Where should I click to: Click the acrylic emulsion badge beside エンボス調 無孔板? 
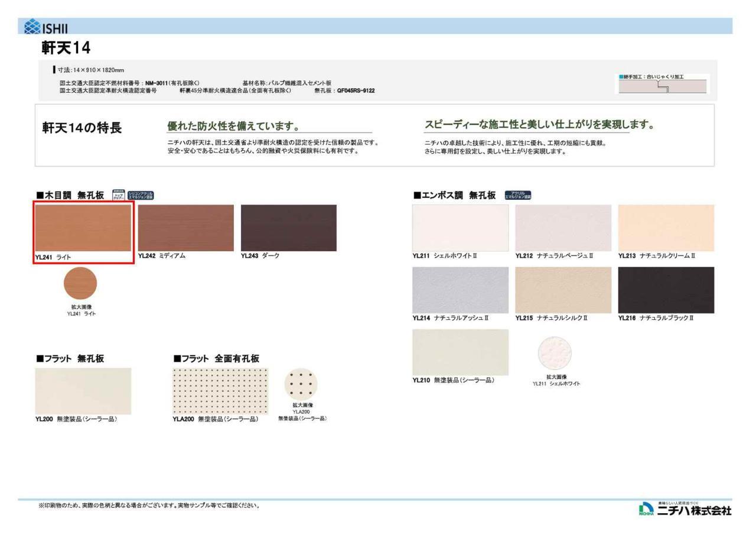coord(518,196)
